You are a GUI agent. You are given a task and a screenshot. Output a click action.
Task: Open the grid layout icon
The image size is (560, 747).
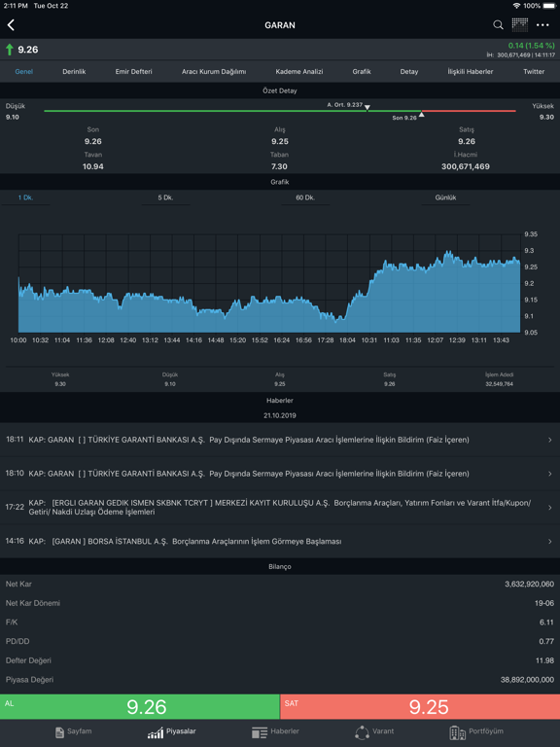click(x=520, y=24)
